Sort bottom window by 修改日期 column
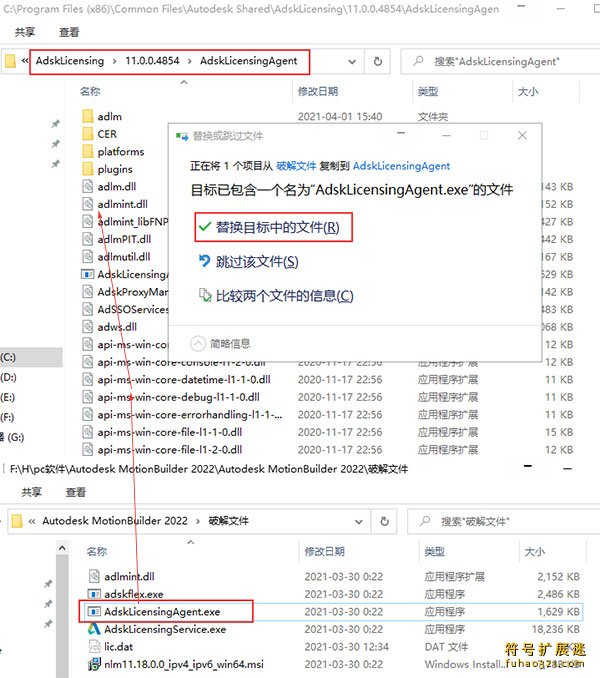Viewport: 600px width, 678px height. (x=325, y=551)
